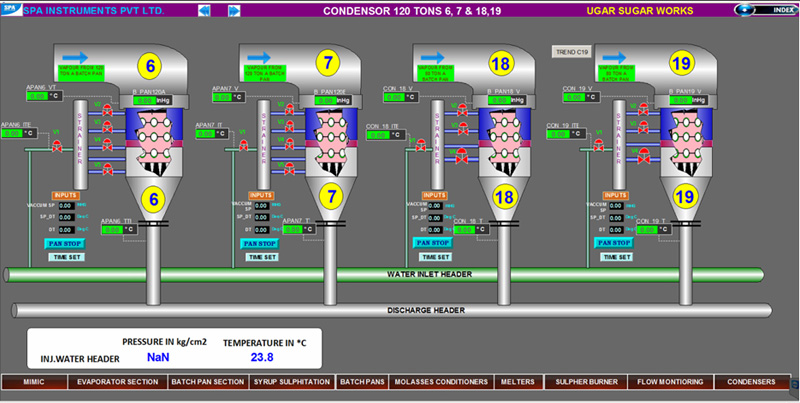Select valve V2 on condenser 6
This screenshot has height=403, width=800.
coord(107,110)
